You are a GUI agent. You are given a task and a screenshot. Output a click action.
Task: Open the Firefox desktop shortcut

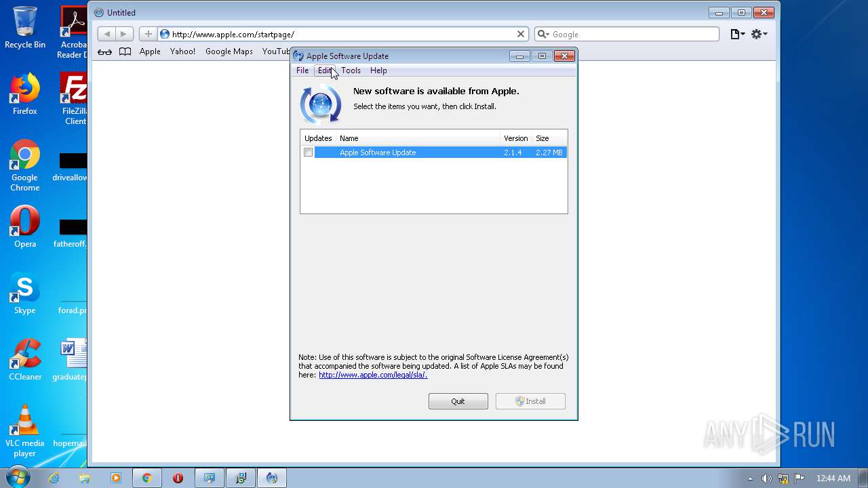coord(25,94)
